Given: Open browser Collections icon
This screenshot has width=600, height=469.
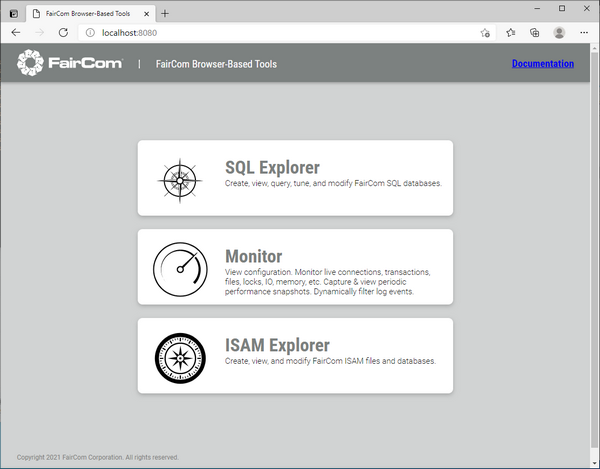Looking at the screenshot, I should (534, 32).
